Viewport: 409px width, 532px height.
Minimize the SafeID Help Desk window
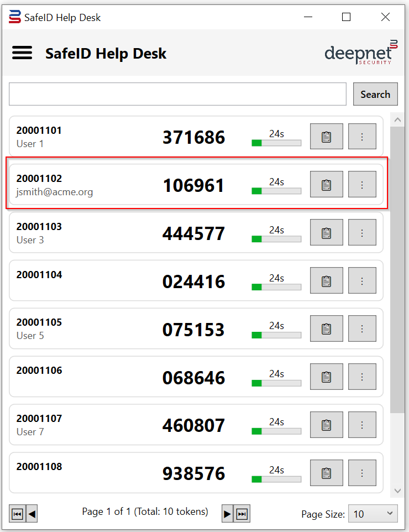308,17
